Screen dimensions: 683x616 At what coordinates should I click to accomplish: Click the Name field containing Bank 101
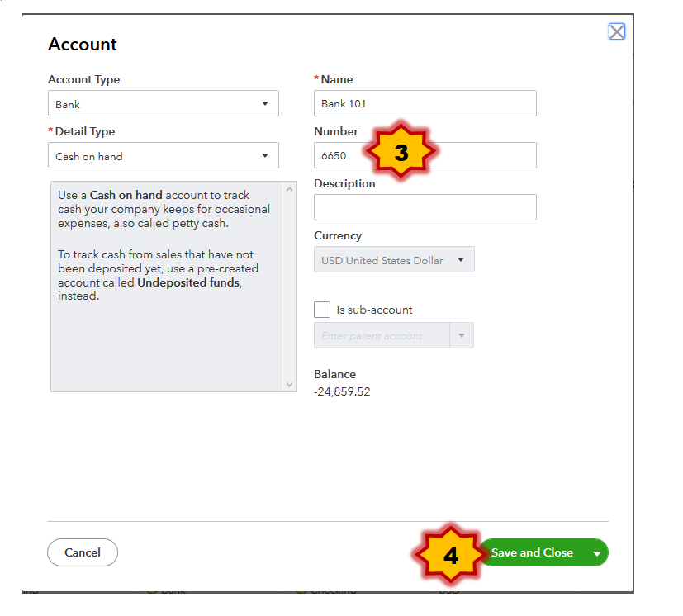click(x=425, y=103)
